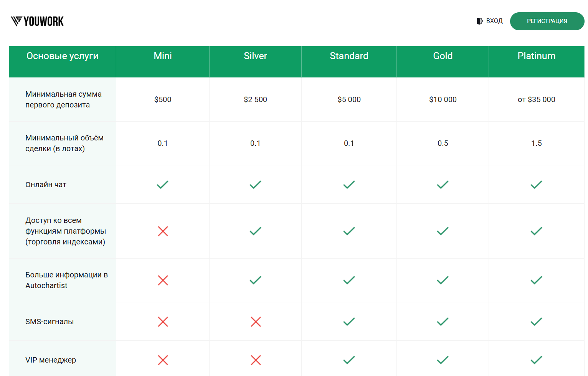Click the YouWork logo
Screen dimensions: 588x376
coord(37,21)
